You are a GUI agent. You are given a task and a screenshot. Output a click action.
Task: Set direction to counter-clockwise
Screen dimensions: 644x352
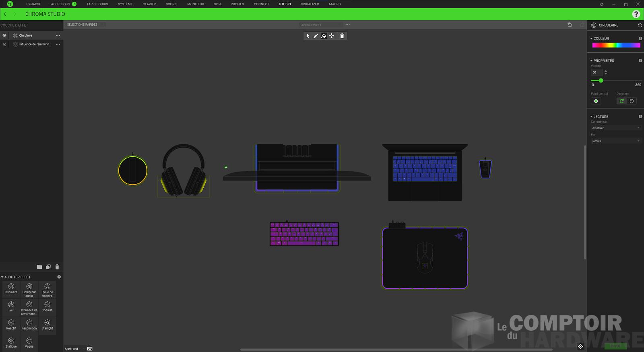(x=632, y=101)
